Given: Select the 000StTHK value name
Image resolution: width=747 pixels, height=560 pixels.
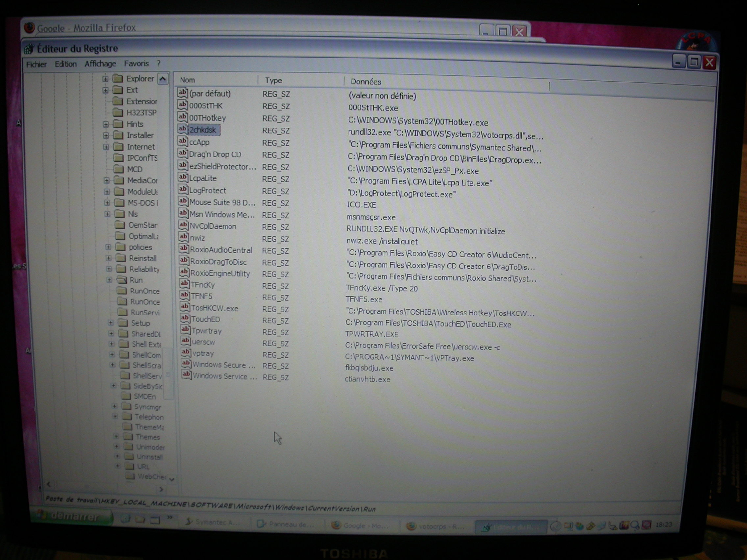Looking at the screenshot, I should coord(206,106).
